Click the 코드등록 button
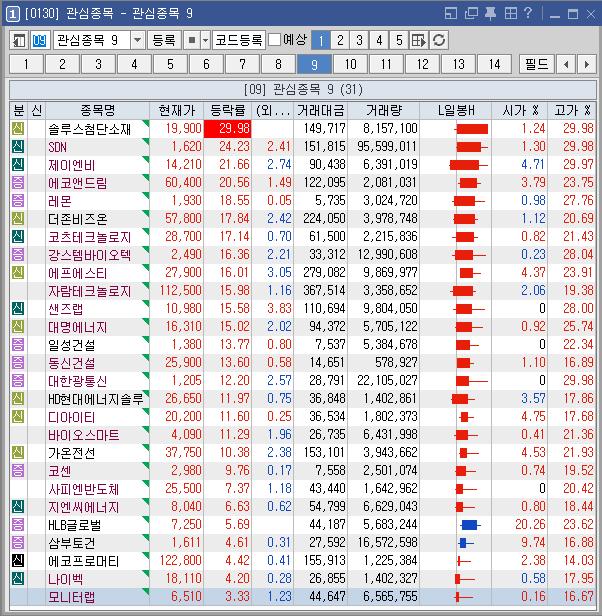 tap(239, 40)
